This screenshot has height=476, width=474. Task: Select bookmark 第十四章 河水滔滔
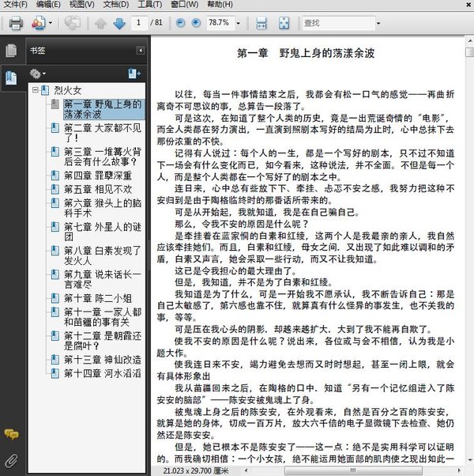[103, 373]
